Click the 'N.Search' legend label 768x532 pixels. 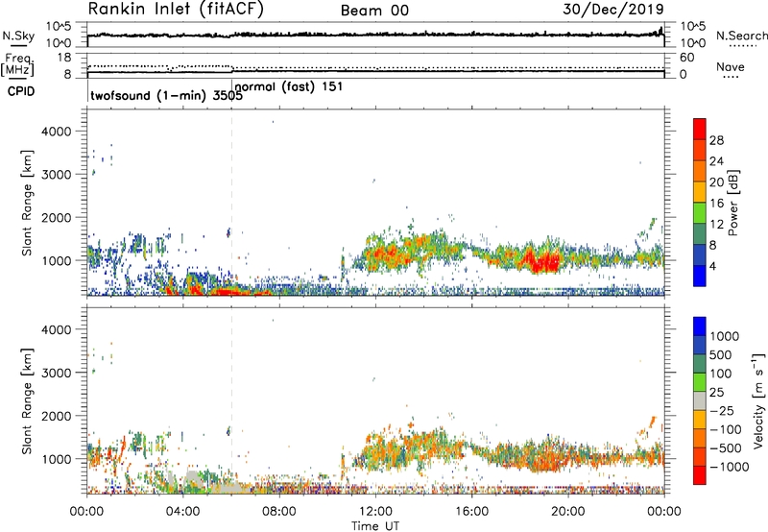741,36
